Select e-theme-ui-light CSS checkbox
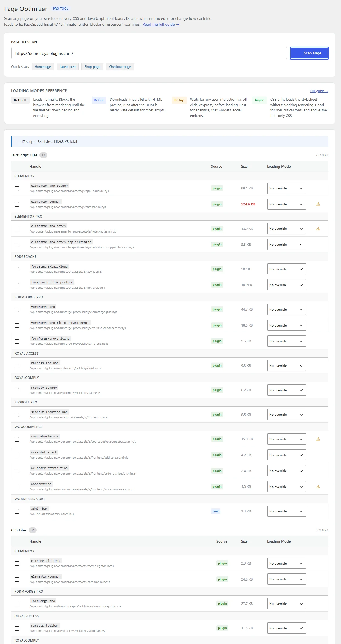 coord(17,563)
